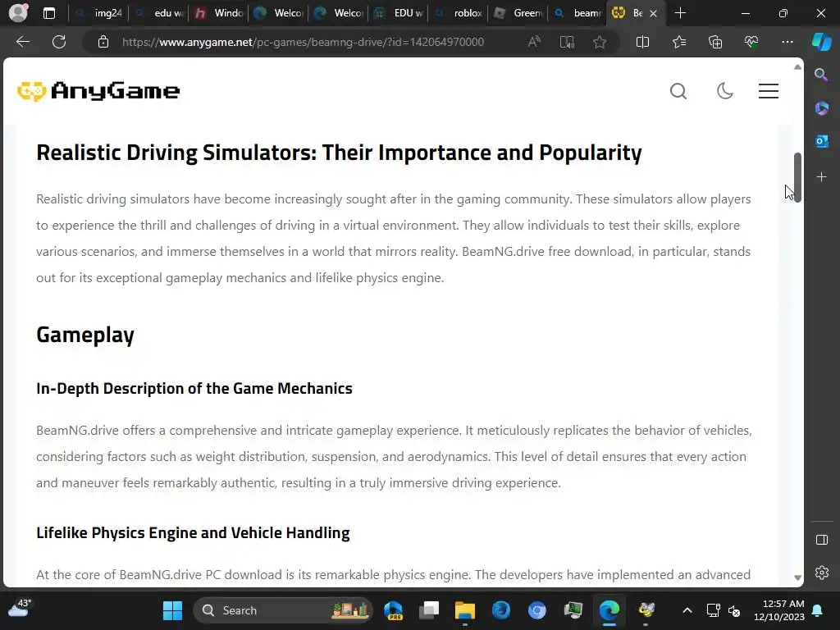Show hidden system tray icons
The image size is (840, 630).
687,610
